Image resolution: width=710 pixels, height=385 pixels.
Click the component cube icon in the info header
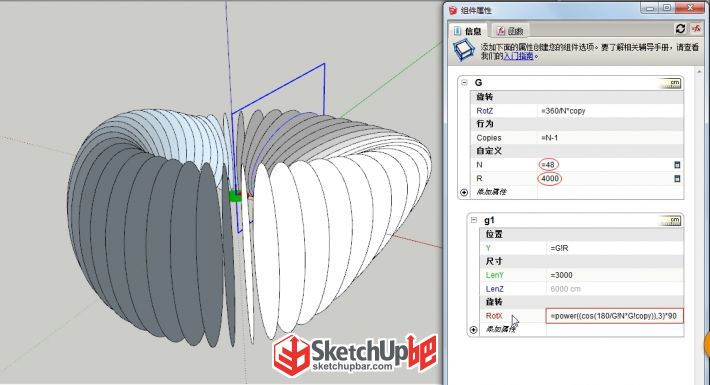(464, 50)
